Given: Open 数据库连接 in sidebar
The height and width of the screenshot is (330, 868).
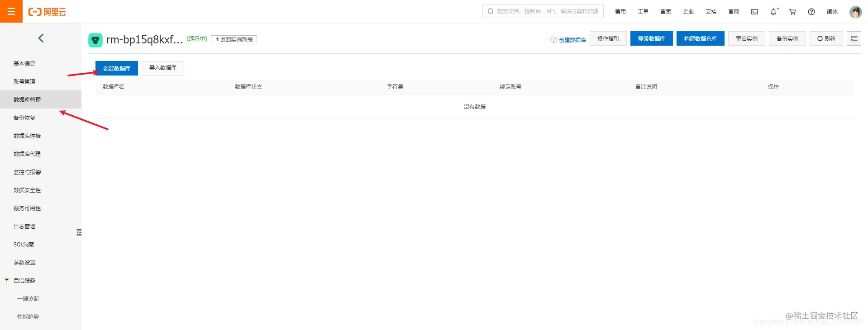Looking at the screenshot, I should pyautogui.click(x=27, y=136).
